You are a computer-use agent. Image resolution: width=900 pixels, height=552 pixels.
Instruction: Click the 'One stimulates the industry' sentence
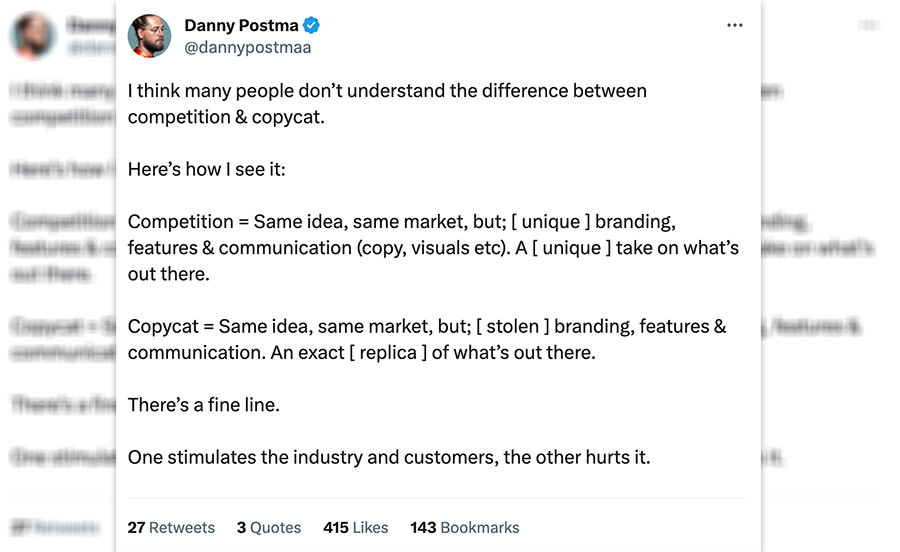coord(389,457)
